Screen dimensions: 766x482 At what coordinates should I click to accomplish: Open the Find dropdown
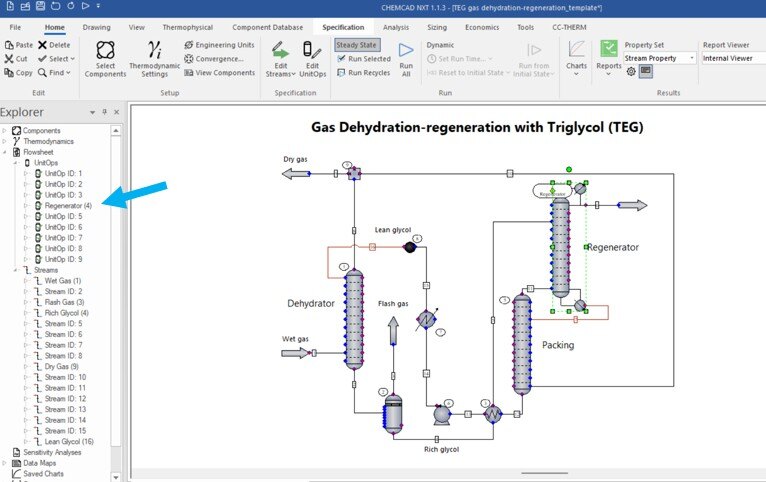[x=54, y=73]
